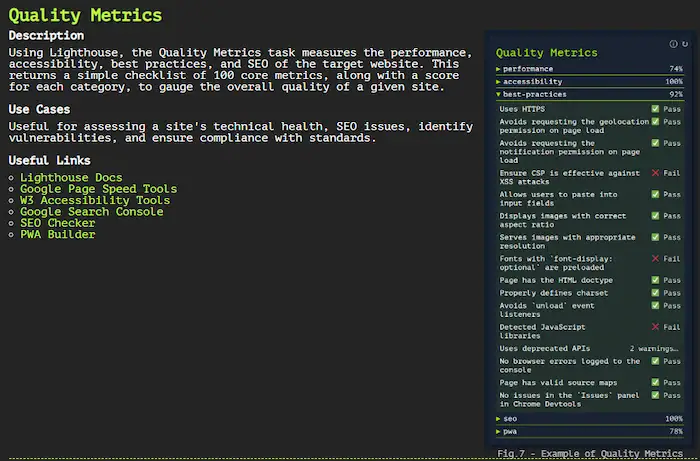
Task: Click fail X beside Detected JavaScript libraries
Action: click(656, 327)
